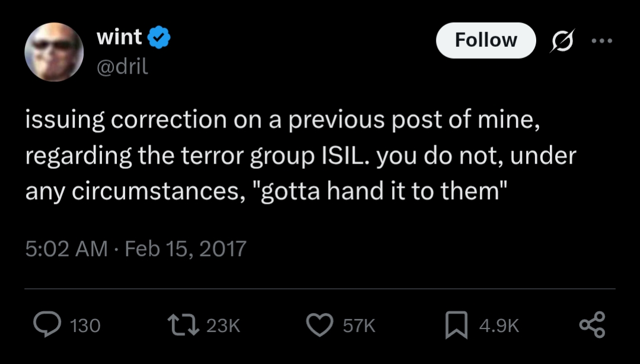
Task: Click the display name "wint"
Action: (x=119, y=37)
